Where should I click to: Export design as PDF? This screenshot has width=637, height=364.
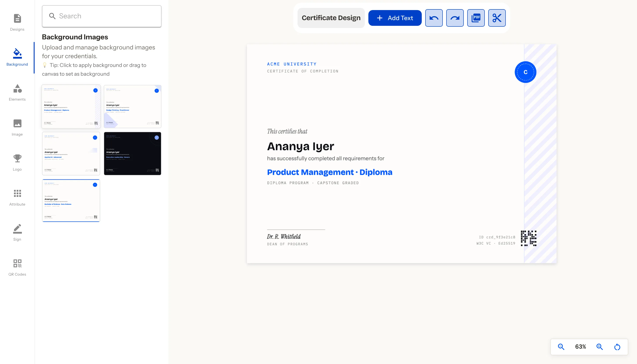point(476,18)
